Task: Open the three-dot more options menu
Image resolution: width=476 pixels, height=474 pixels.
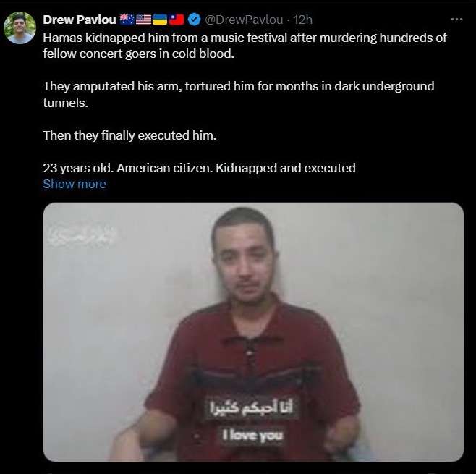Action: click(x=456, y=20)
